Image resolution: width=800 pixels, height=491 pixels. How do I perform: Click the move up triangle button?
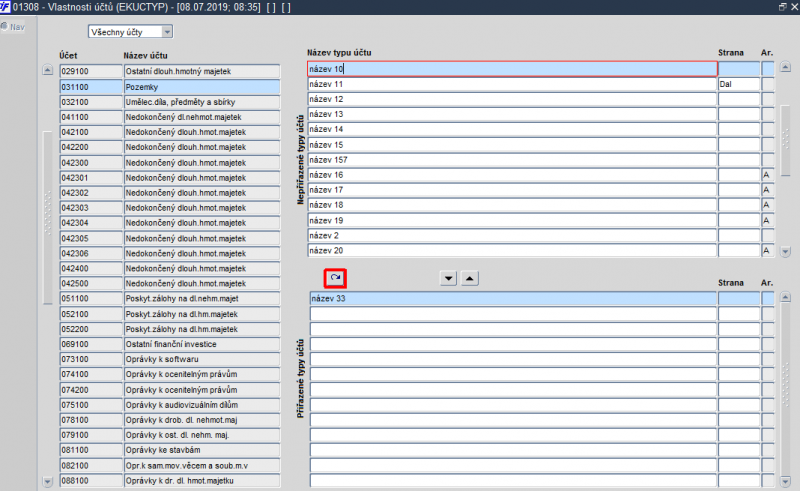(469, 279)
